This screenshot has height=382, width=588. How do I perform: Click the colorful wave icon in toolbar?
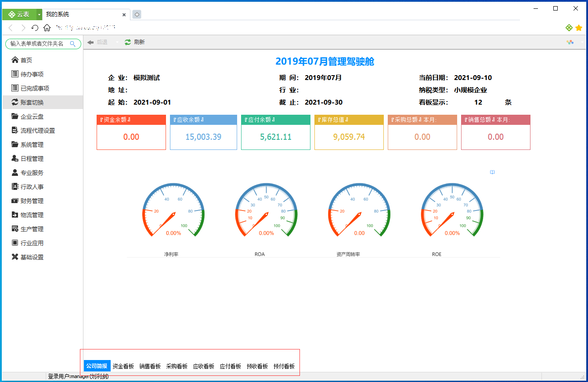tap(570, 42)
